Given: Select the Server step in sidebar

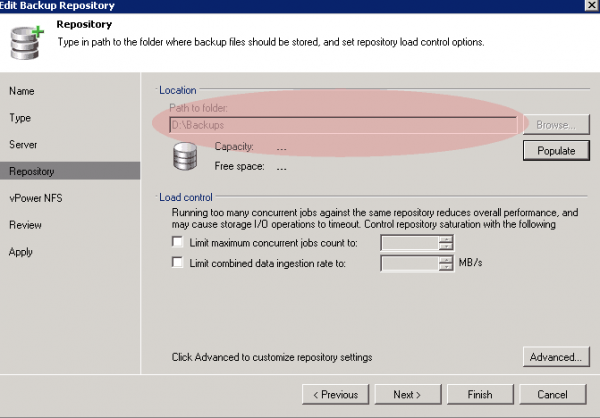Looking at the screenshot, I should point(24,145).
